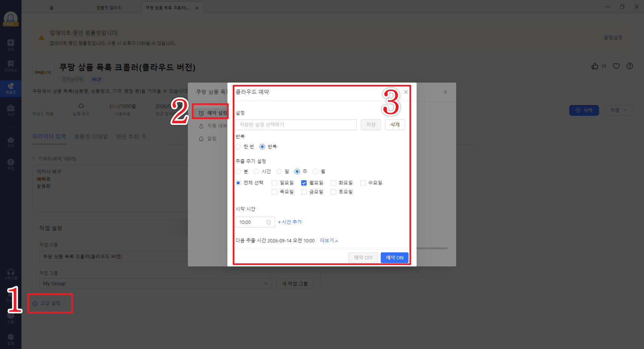
Task: Check the 토요일 checkbox
Action: (x=333, y=192)
